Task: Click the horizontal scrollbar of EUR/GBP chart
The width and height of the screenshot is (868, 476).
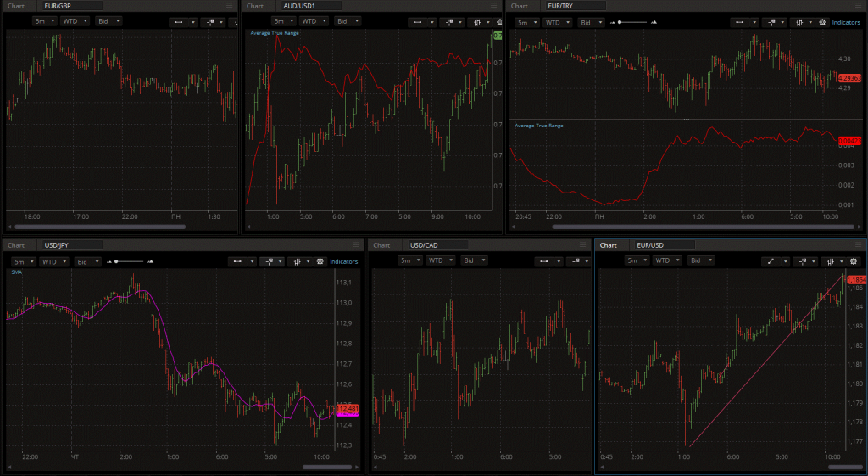Action: (x=100, y=227)
